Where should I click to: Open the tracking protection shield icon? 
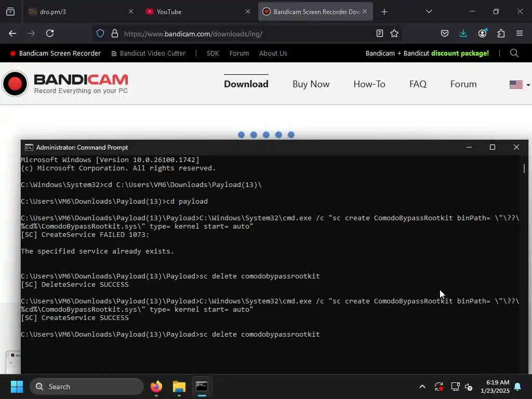point(100,34)
